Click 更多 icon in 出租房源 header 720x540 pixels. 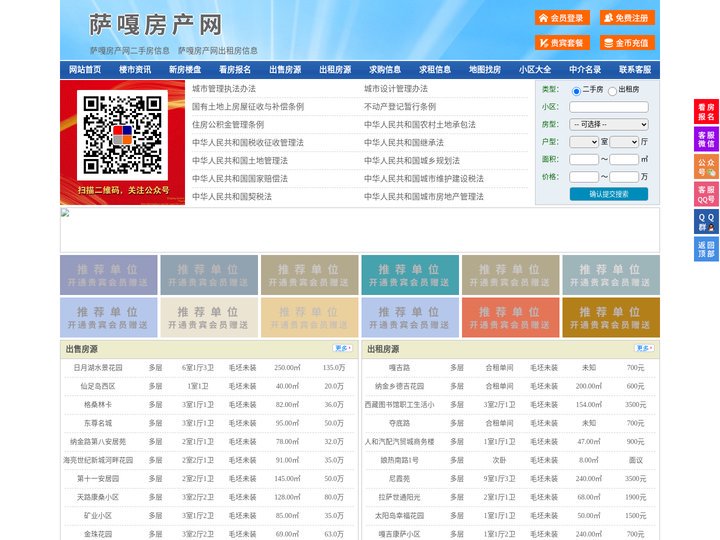coord(644,349)
